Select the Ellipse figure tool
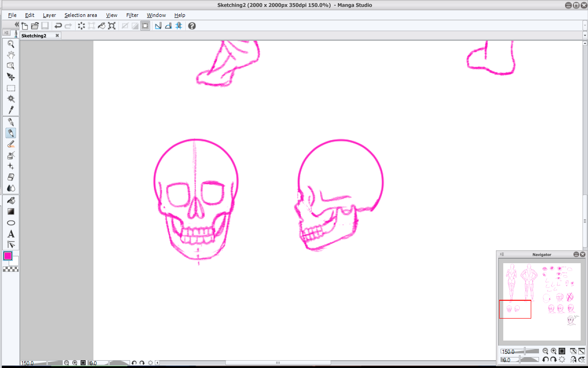 (x=11, y=223)
